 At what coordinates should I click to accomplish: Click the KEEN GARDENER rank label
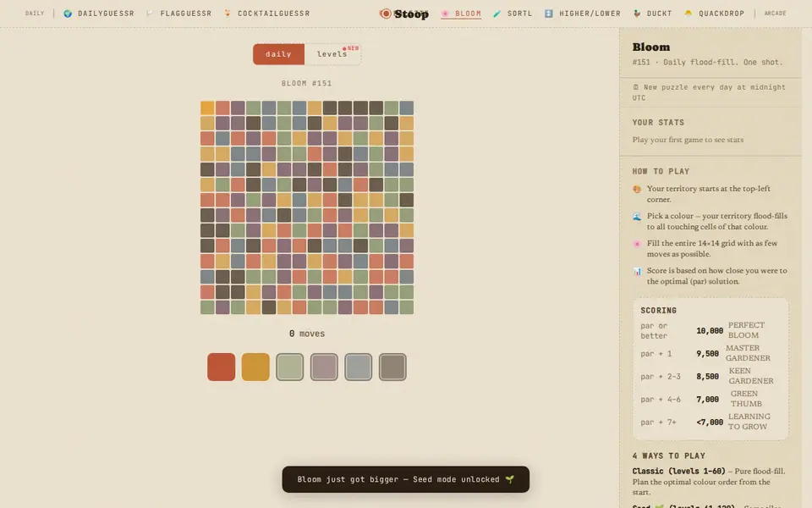tap(751, 376)
